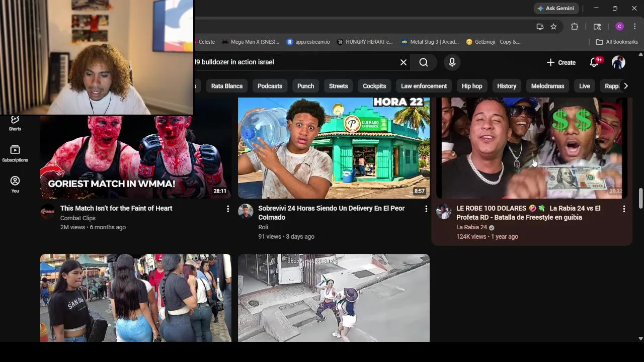The image size is (644, 362).
Task: Open title This Match Isn't for the Faint of Heart
Action: pos(116,208)
